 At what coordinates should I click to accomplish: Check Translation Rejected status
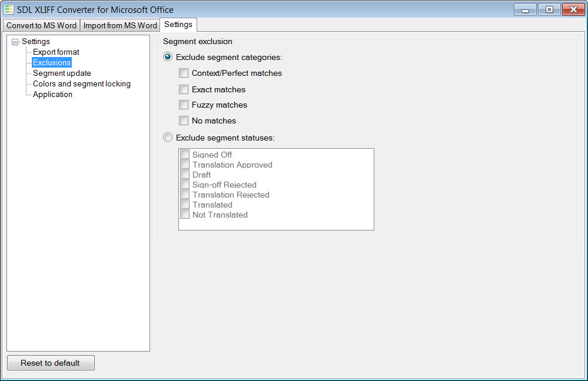185,195
